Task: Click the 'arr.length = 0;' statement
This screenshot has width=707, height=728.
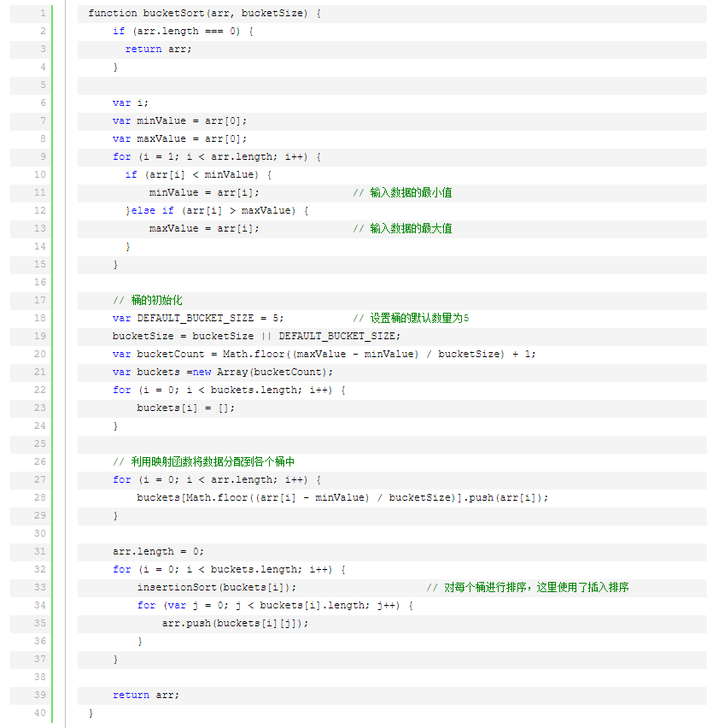Action: point(159,552)
